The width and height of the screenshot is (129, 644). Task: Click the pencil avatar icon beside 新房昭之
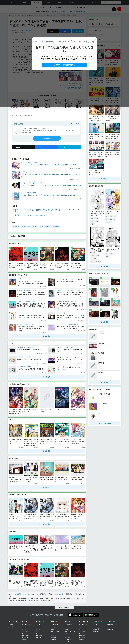point(93,336)
